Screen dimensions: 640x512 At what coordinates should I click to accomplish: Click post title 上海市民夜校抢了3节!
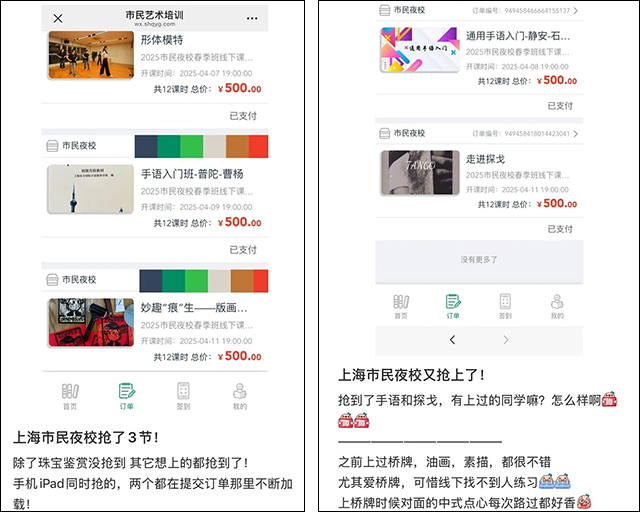(x=85, y=438)
